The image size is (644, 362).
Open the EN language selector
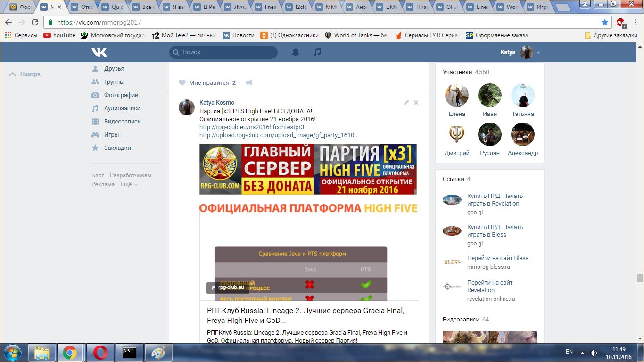tap(569, 352)
